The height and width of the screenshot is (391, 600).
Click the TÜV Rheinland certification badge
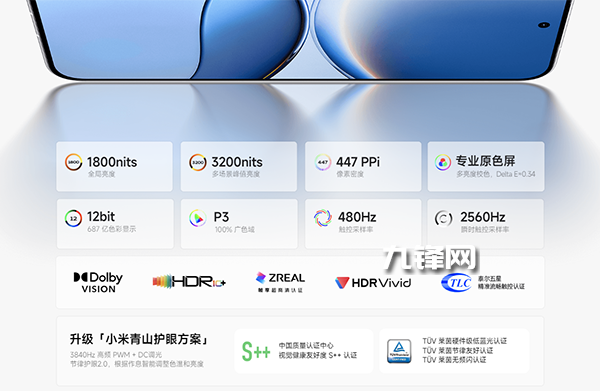[399, 351]
